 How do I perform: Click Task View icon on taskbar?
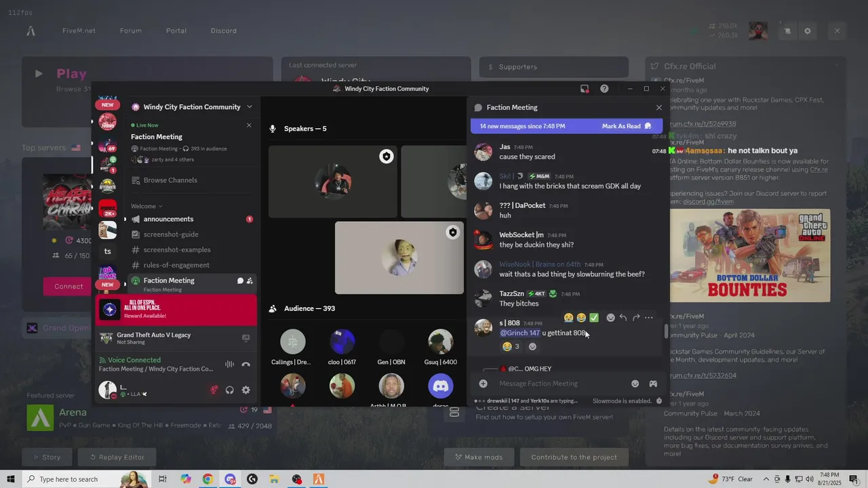pyautogui.click(x=163, y=479)
